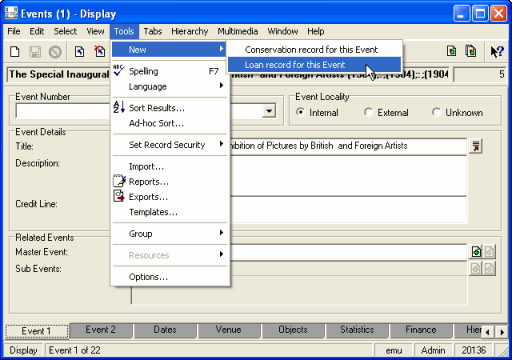
Task: Click the Title field lookup icon
Action: 476,146
